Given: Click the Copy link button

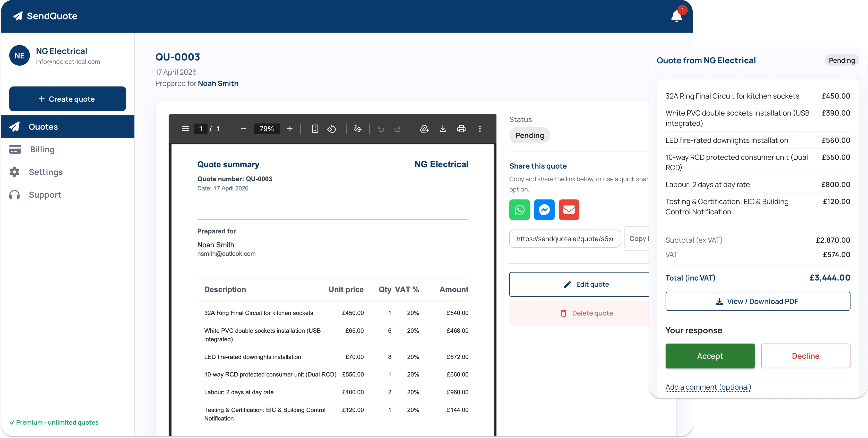Looking at the screenshot, I should tap(637, 238).
